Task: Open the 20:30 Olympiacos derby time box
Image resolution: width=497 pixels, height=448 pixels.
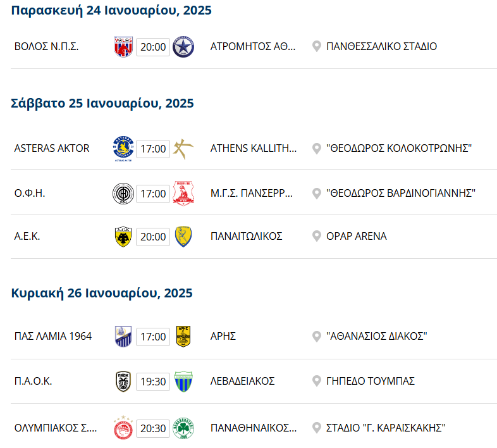Action: click(153, 428)
